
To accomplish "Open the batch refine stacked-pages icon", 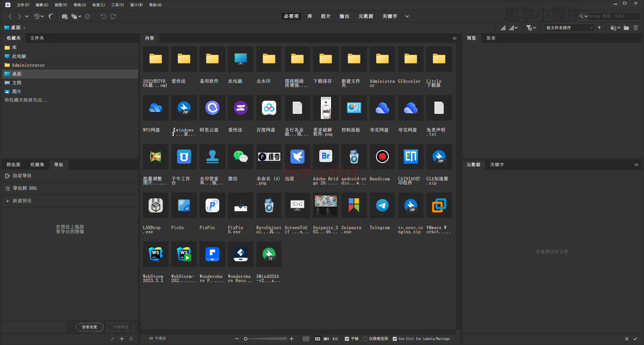I will point(74,16).
